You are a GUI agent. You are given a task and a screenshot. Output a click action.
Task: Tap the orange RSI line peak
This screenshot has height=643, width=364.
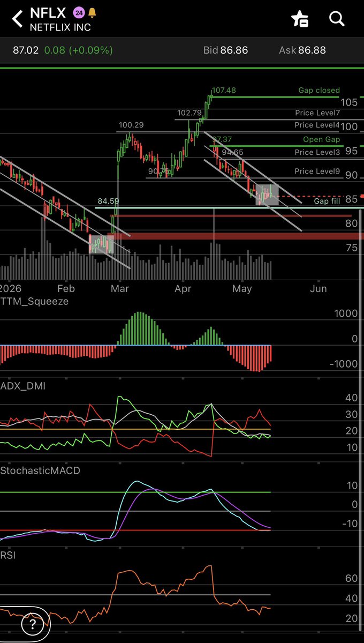click(x=210, y=566)
